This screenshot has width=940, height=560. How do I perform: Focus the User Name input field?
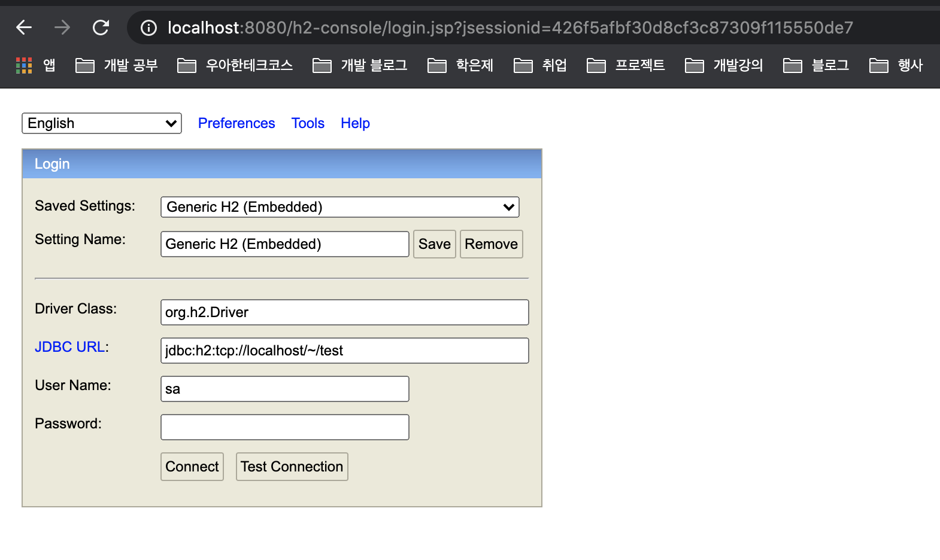click(285, 389)
